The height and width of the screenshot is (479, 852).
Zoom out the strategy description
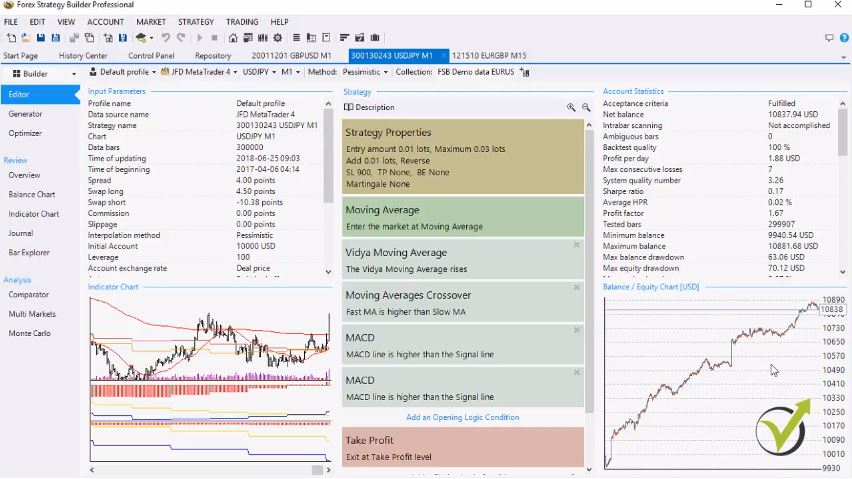pos(586,108)
